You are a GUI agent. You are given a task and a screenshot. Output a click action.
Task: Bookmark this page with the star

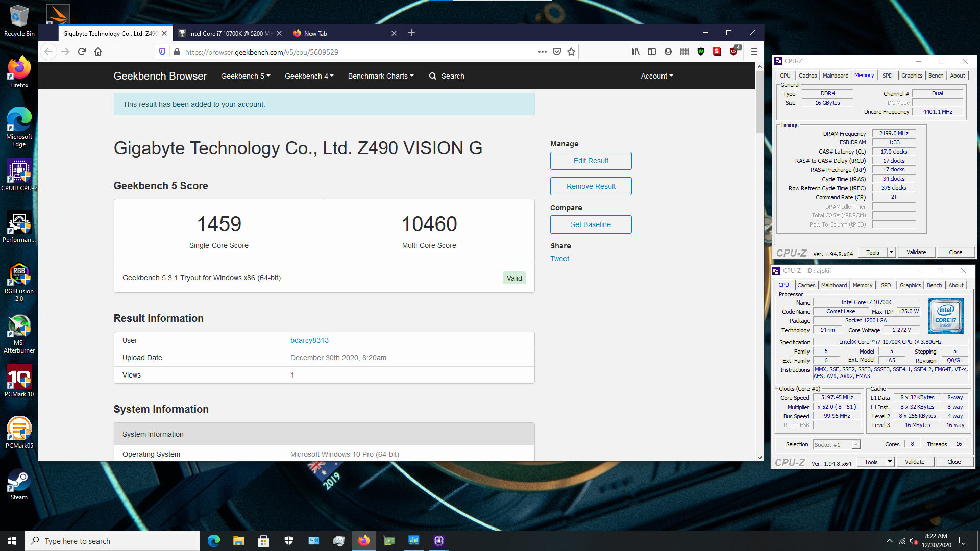point(571,52)
